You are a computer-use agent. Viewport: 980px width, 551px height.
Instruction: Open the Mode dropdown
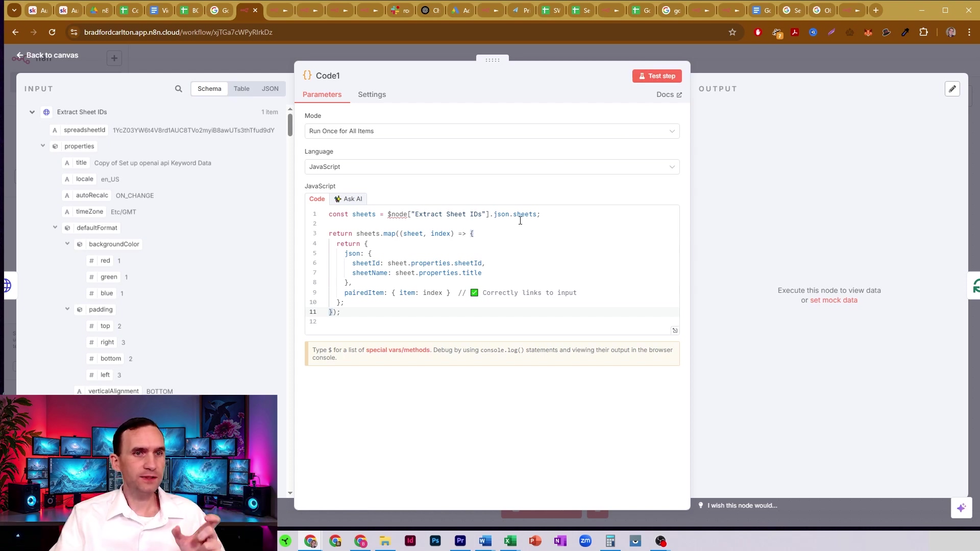492,131
